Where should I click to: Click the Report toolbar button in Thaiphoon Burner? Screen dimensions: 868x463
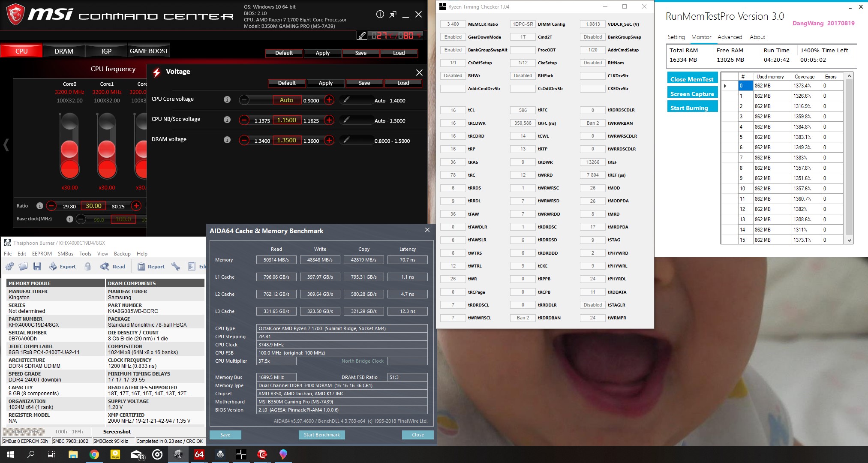point(151,266)
